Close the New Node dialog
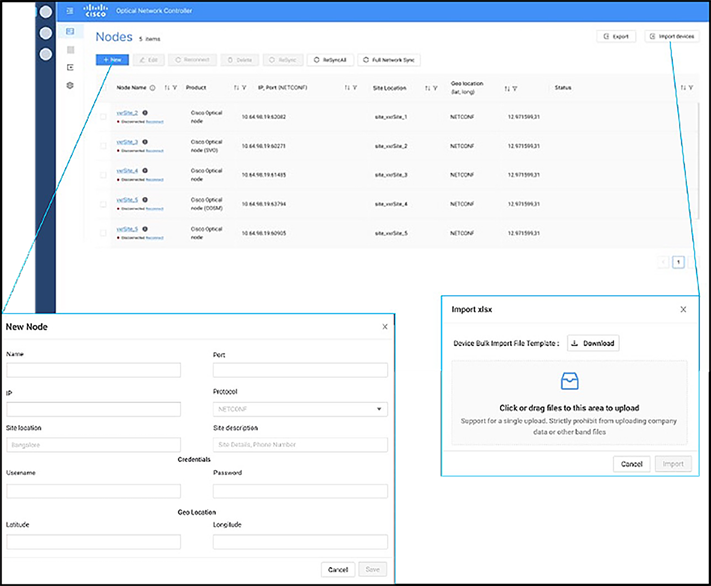Viewport: 711px width, 586px height. [x=385, y=327]
